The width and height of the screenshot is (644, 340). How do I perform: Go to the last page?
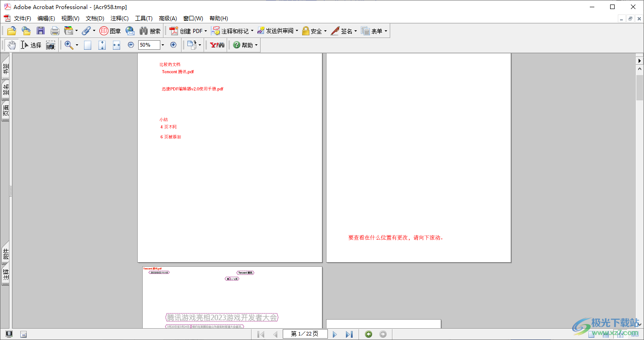click(349, 334)
